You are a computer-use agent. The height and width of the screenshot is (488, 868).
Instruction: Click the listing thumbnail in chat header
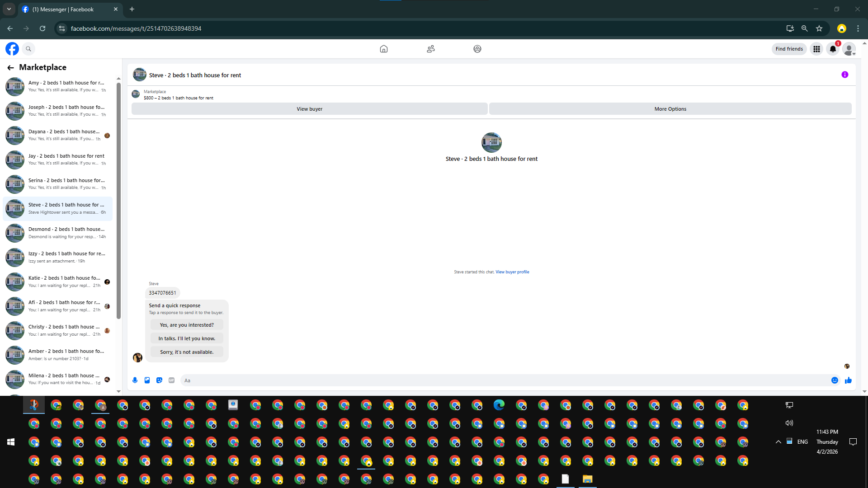[x=139, y=75]
